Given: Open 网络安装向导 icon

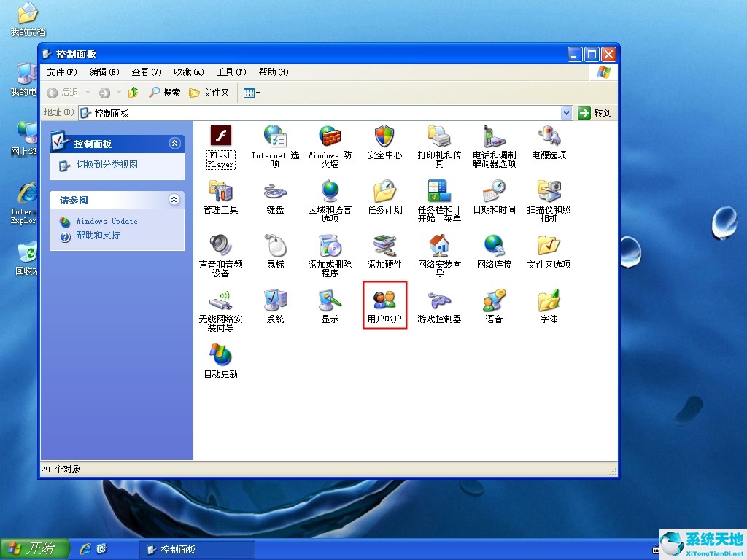Looking at the screenshot, I should pyautogui.click(x=439, y=256).
